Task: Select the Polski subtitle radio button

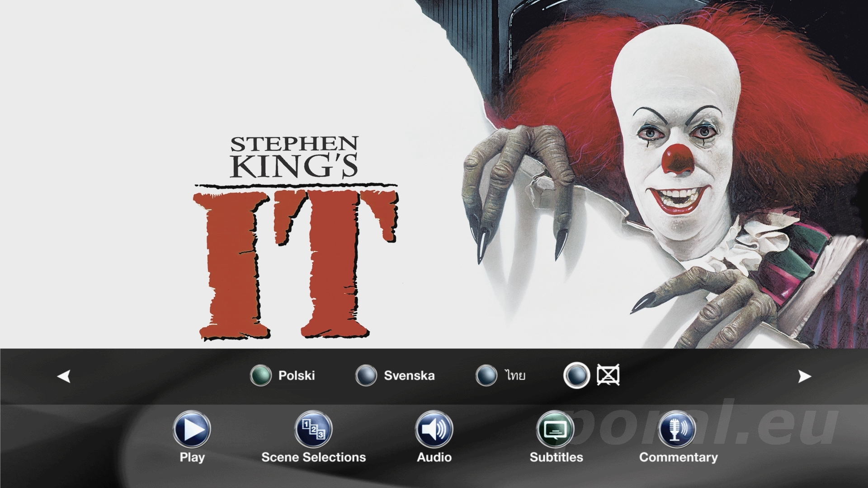Action: click(261, 375)
